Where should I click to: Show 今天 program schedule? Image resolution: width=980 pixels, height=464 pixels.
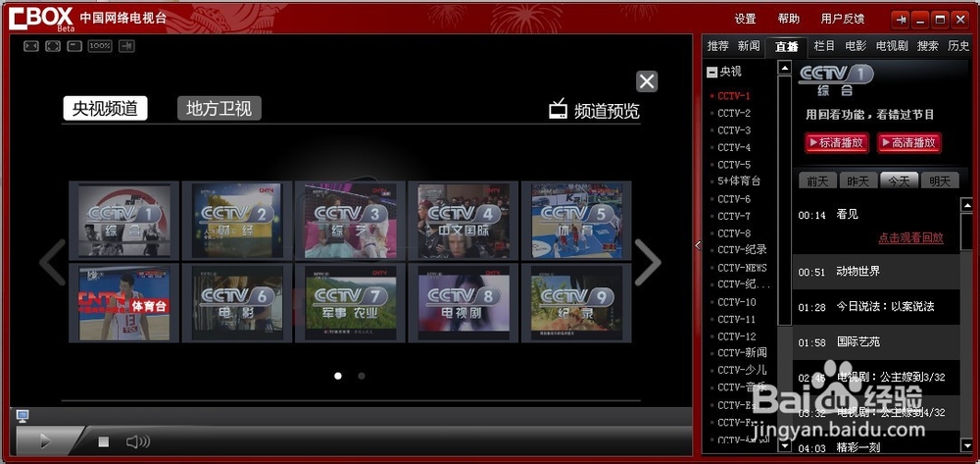pos(899,180)
